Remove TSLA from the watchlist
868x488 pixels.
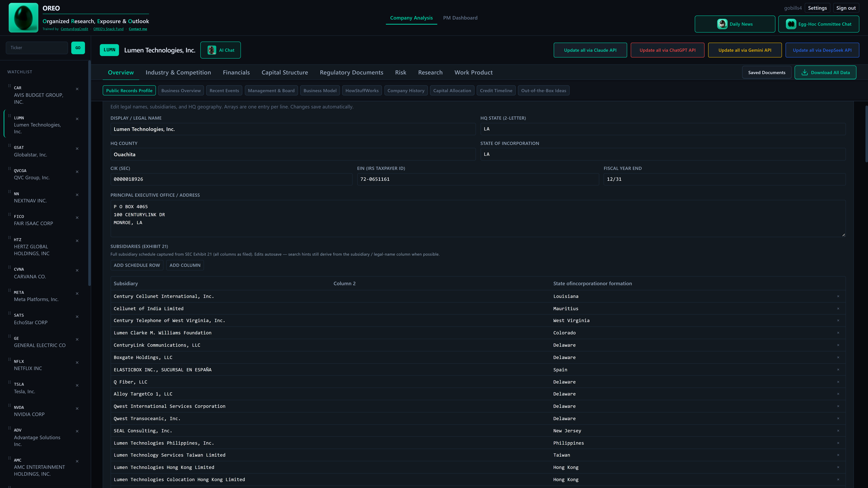click(x=77, y=385)
